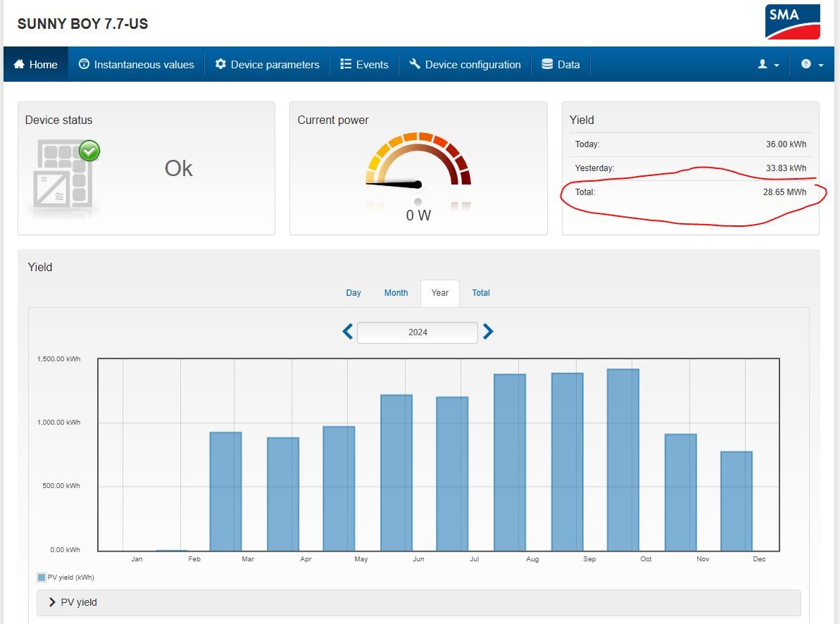Click the August yield bar
This screenshot has height=624, width=840.
tap(510, 462)
